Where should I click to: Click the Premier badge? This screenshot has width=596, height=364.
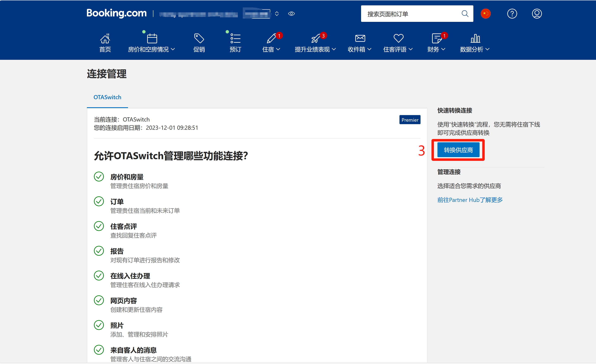coord(410,120)
